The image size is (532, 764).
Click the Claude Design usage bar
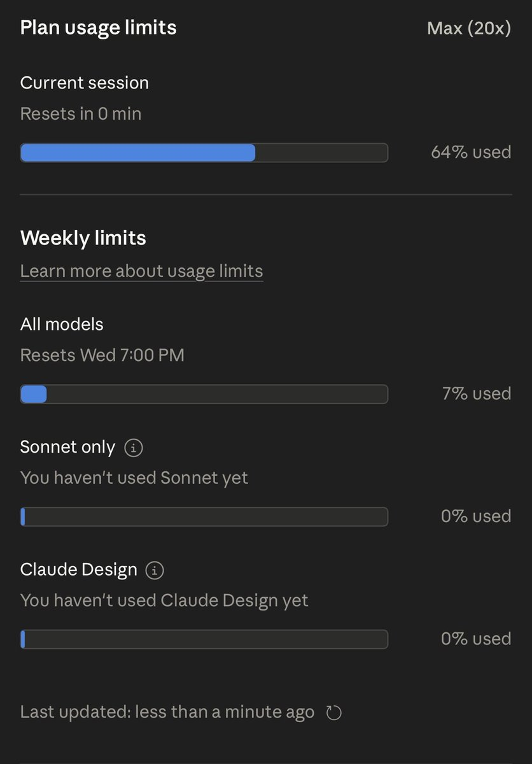204,639
